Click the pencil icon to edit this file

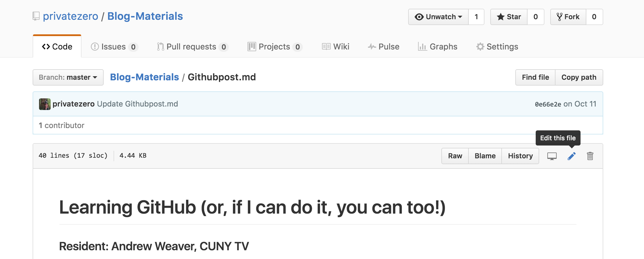[572, 156]
